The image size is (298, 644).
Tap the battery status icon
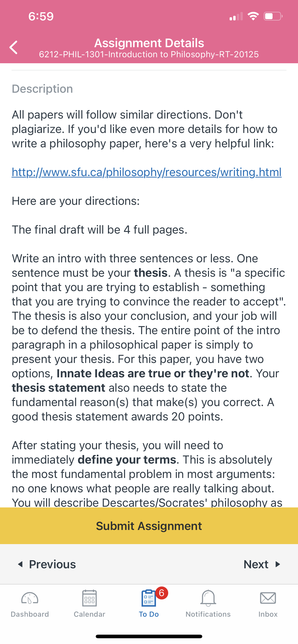point(273,16)
